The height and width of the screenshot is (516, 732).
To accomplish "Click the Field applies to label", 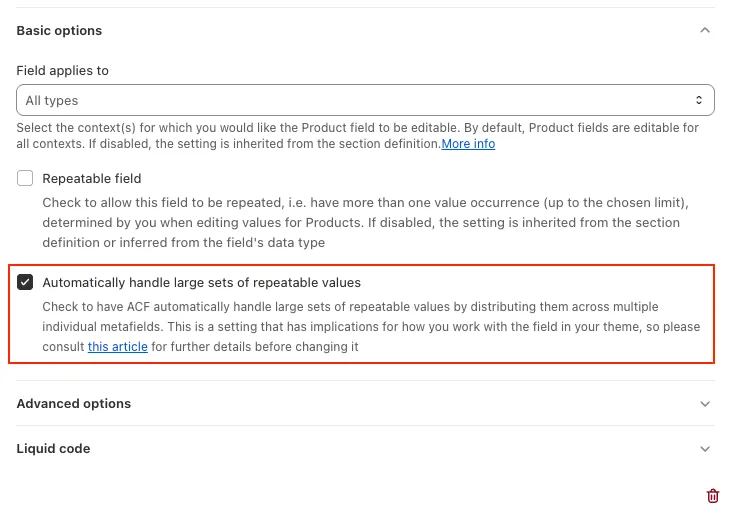I will pos(63,71).
